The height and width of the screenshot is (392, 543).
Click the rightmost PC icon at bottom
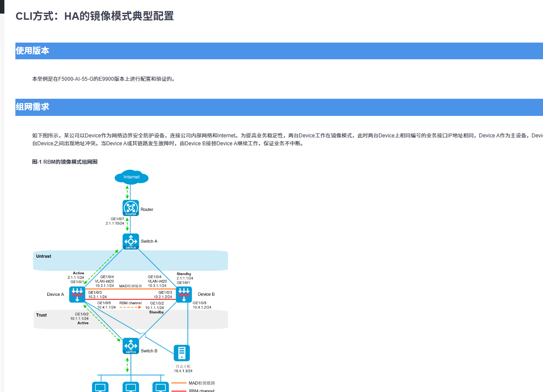click(x=161, y=387)
